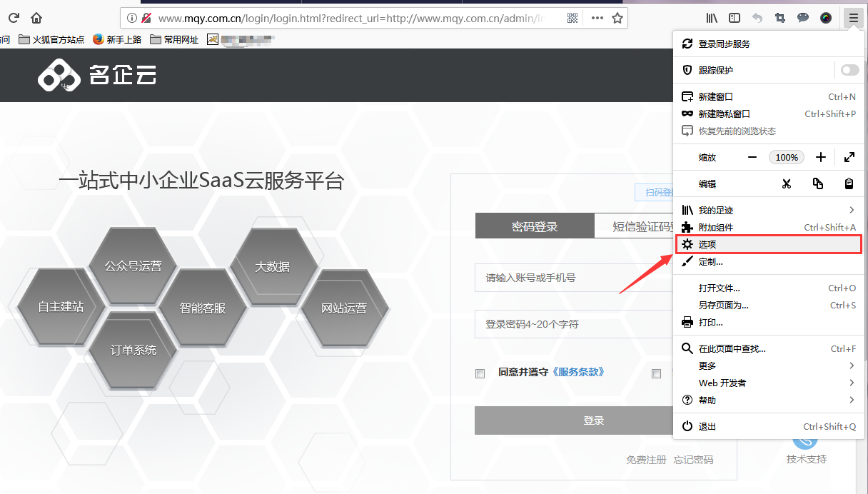Check the 同意并遵守 agreement checkbox
The image size is (868, 494).
[480, 373]
